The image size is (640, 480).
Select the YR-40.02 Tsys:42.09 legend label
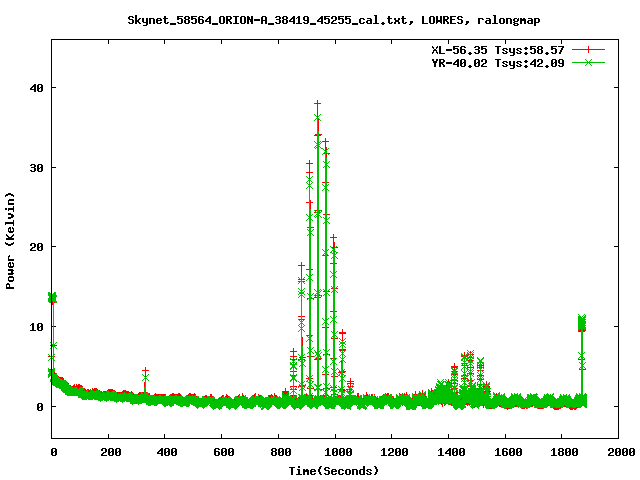[498, 63]
